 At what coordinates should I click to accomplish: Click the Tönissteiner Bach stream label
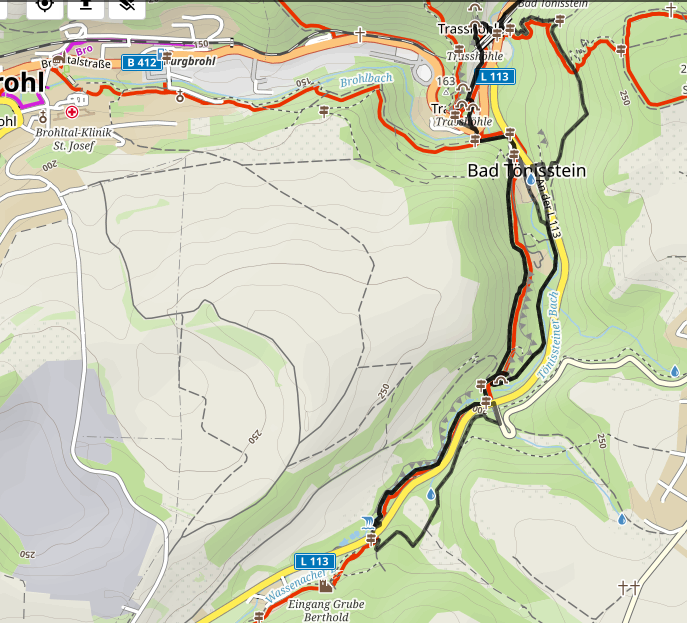tap(549, 335)
